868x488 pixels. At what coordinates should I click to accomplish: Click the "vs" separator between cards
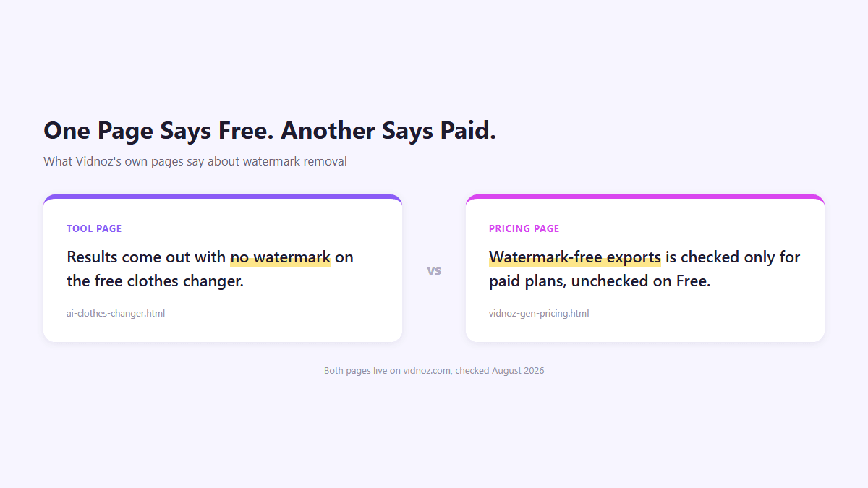pyautogui.click(x=434, y=270)
